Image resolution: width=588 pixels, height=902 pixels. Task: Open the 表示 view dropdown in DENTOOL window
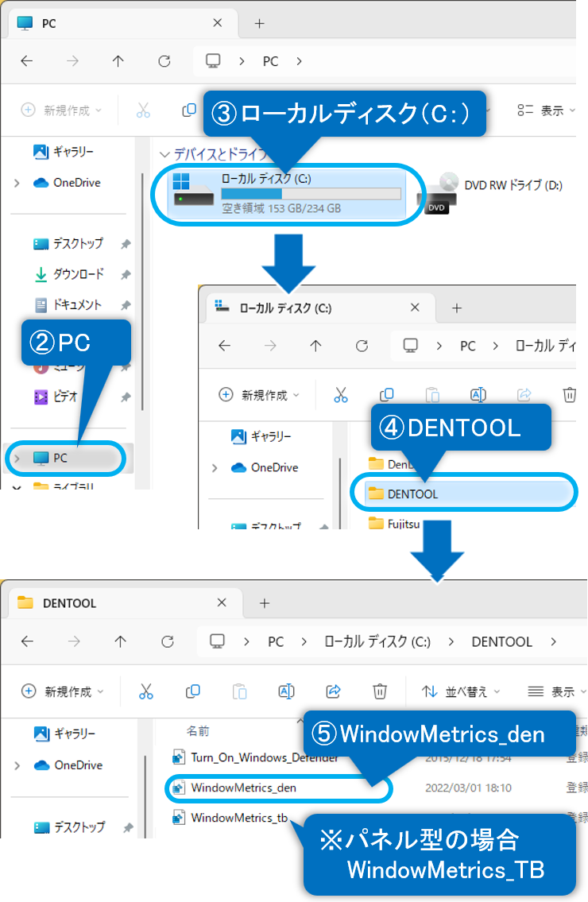pyautogui.click(x=556, y=691)
